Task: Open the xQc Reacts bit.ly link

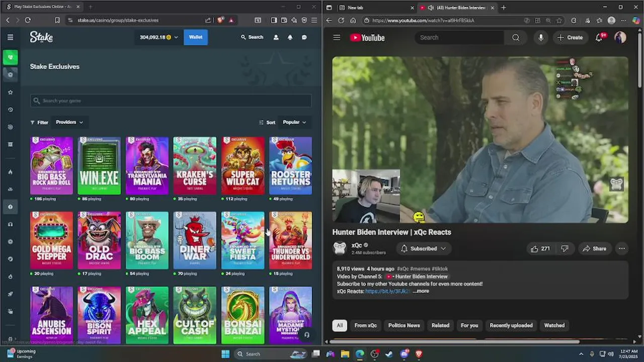Action: click(x=388, y=291)
